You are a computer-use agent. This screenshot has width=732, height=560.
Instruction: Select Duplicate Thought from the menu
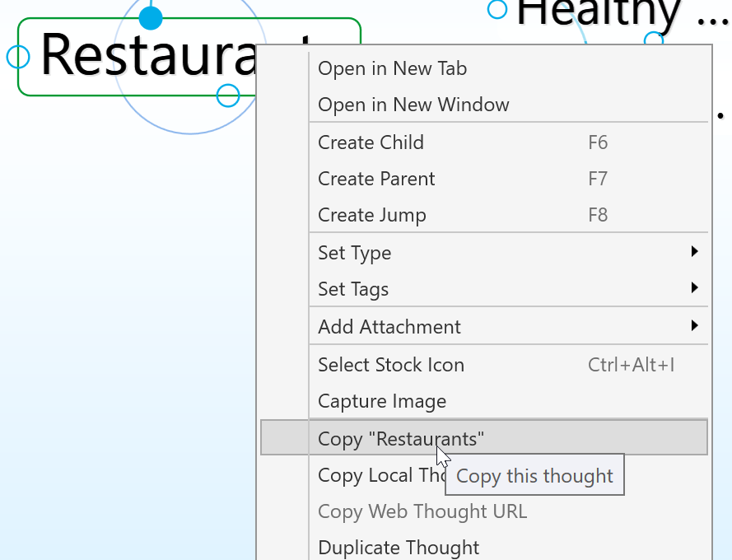coord(398,548)
